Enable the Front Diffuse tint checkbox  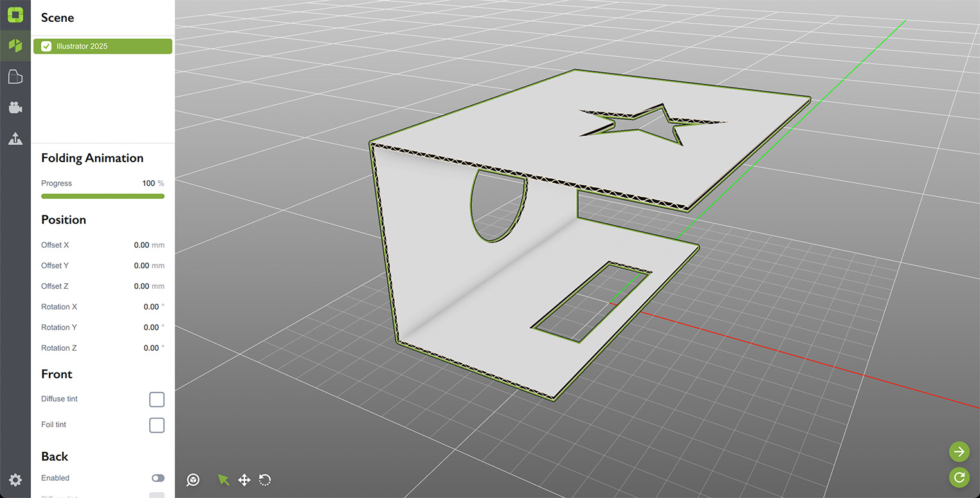pyautogui.click(x=157, y=400)
